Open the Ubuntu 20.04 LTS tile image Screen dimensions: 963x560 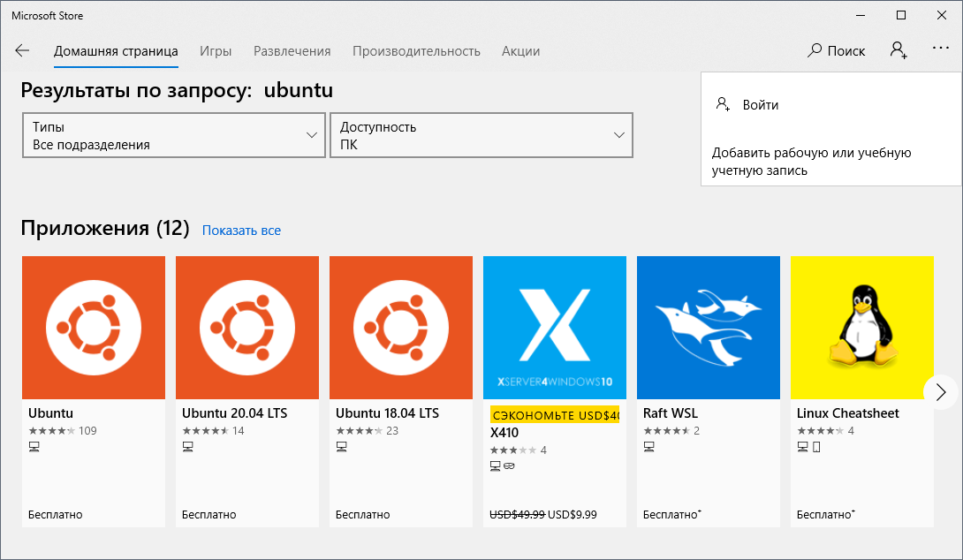246,328
